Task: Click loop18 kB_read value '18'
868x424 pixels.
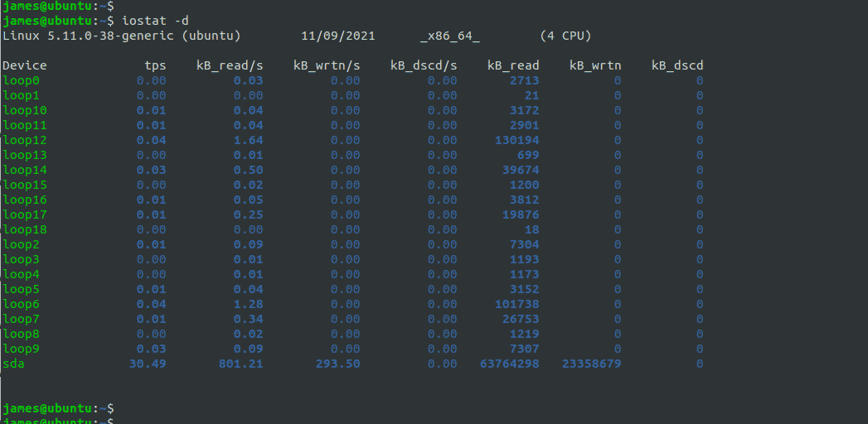Action: [x=532, y=230]
